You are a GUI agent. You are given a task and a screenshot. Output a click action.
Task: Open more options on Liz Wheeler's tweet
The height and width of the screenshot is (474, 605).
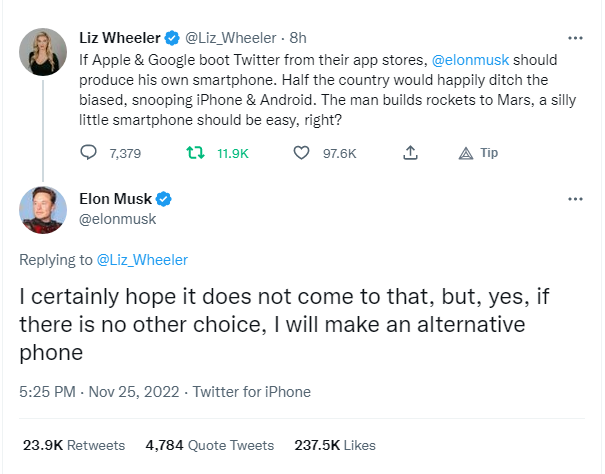coord(575,38)
